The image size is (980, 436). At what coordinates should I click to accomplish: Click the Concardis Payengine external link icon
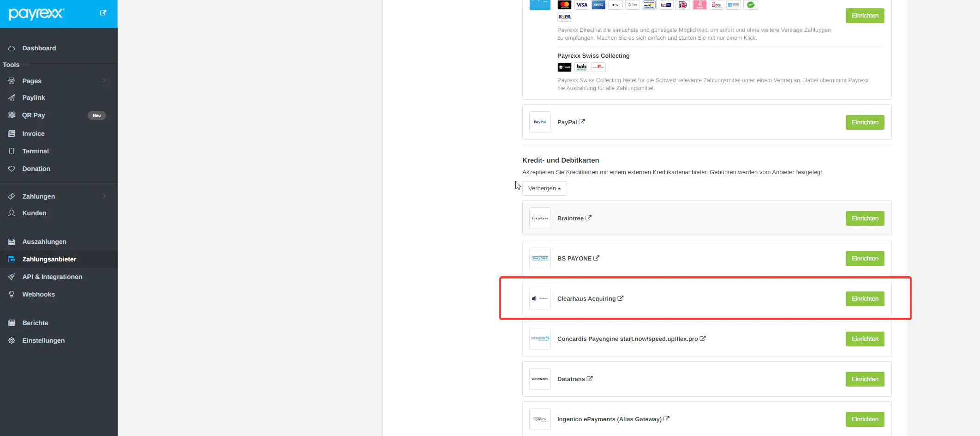click(703, 339)
